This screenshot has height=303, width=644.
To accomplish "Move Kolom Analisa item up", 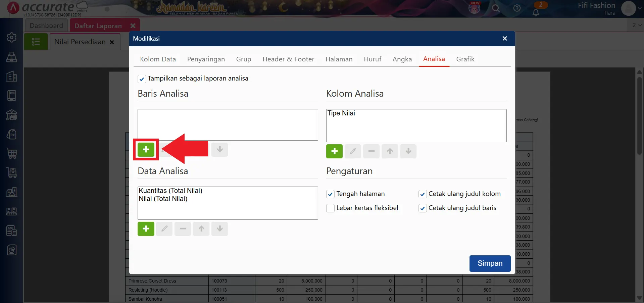I will [x=390, y=151].
